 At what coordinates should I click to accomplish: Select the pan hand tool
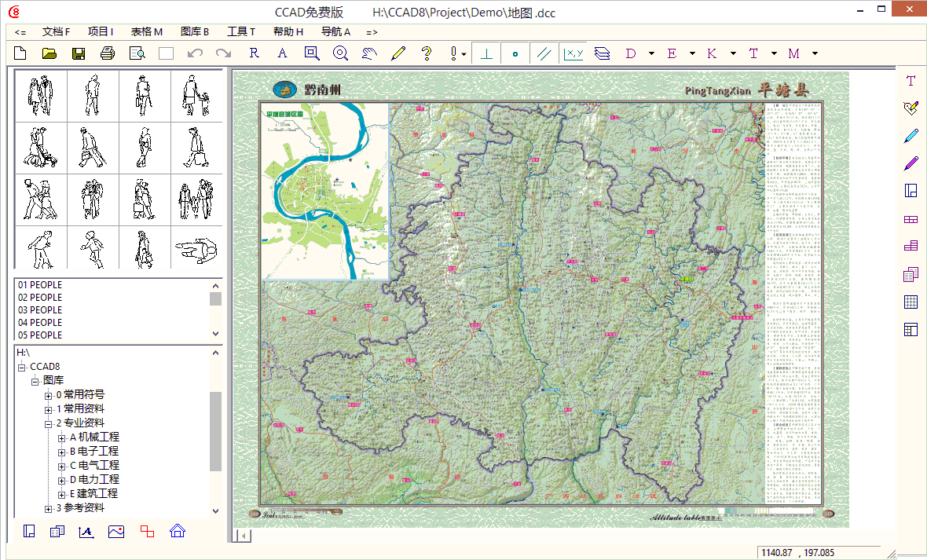coord(369,53)
